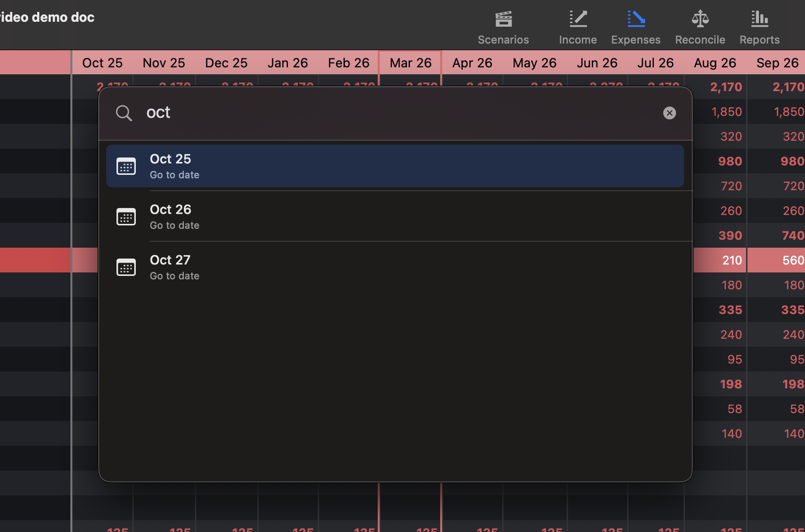Click the calendar icon beside Oct 26
This screenshot has height=532, width=805.
click(x=126, y=216)
